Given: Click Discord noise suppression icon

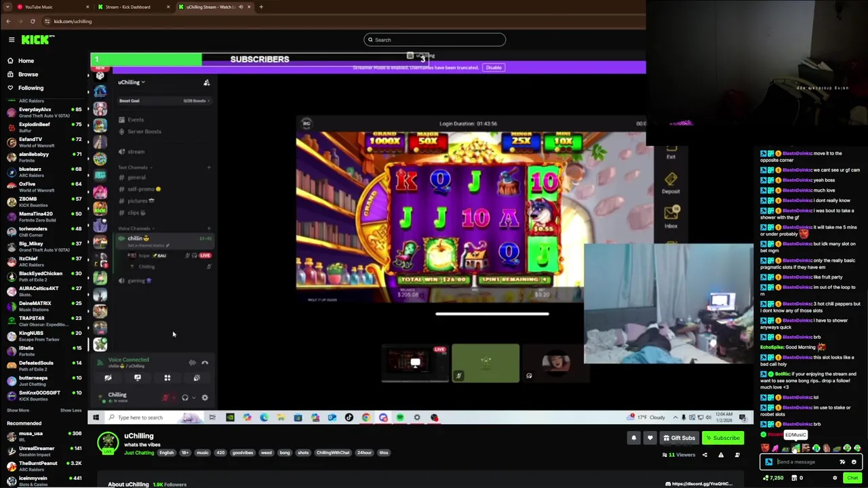Looking at the screenshot, I should (193, 363).
